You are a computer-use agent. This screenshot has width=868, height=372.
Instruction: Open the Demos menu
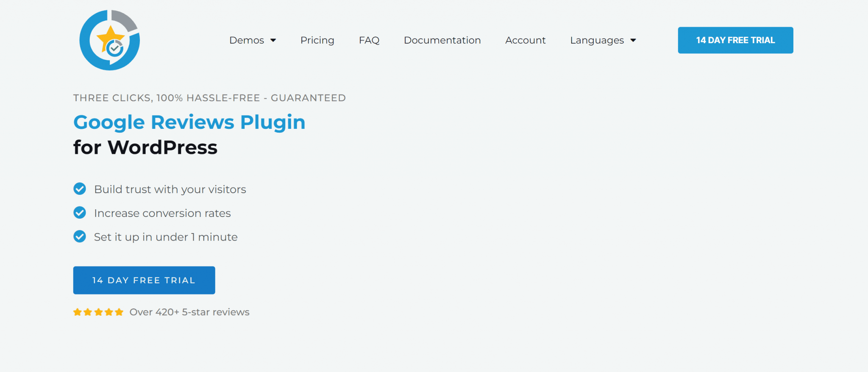click(x=247, y=40)
